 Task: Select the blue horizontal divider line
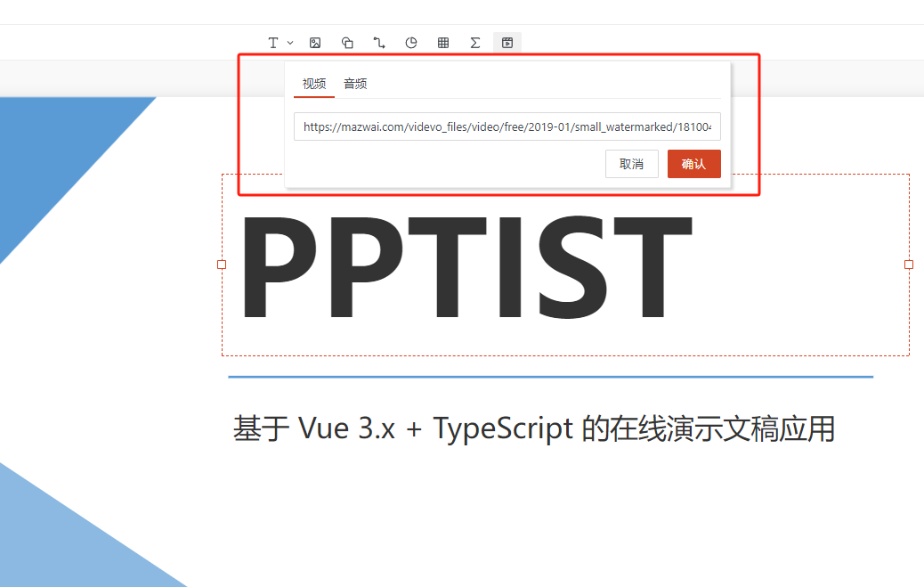pos(550,377)
